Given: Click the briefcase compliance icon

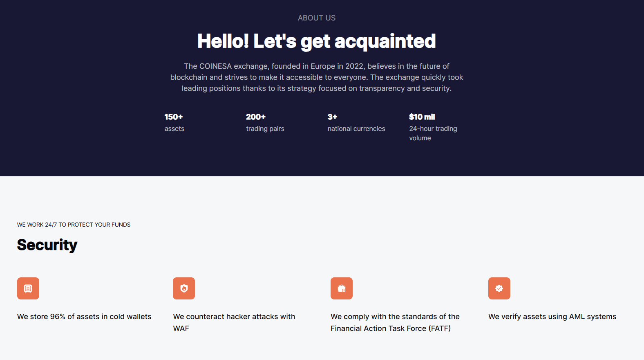Looking at the screenshot, I should [342, 288].
